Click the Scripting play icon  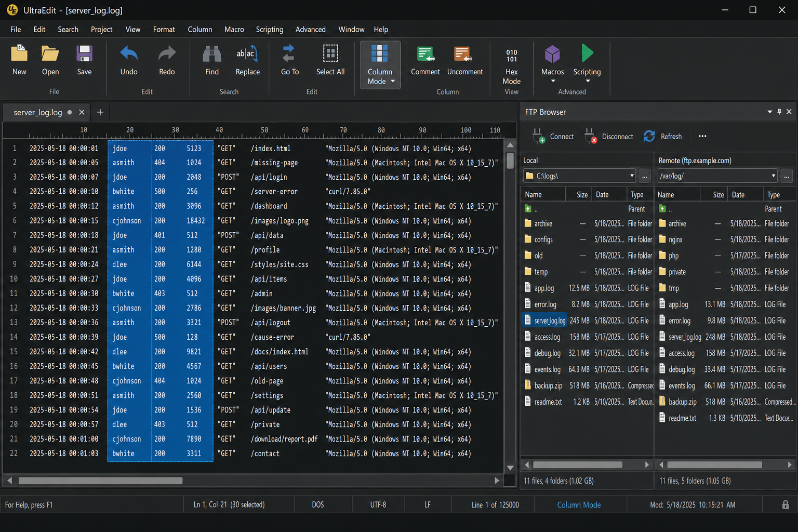tap(587, 53)
